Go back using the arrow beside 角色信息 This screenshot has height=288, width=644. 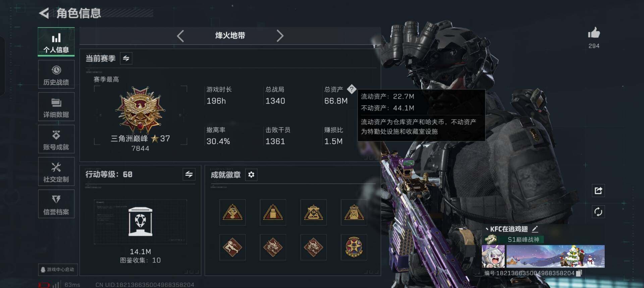tap(44, 13)
